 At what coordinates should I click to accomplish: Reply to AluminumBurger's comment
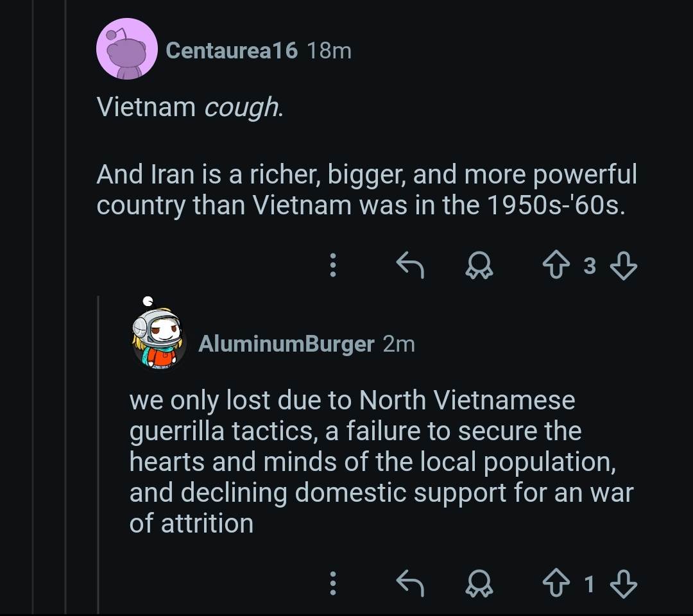[x=410, y=583]
